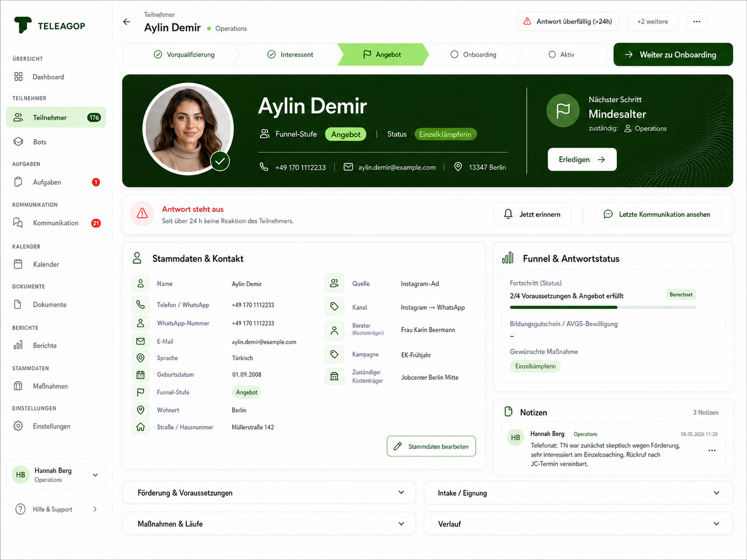Screen dimensions: 747x560
Task: Click the value 'Jobcenter Berlin Mitte'
Action: coord(430,377)
